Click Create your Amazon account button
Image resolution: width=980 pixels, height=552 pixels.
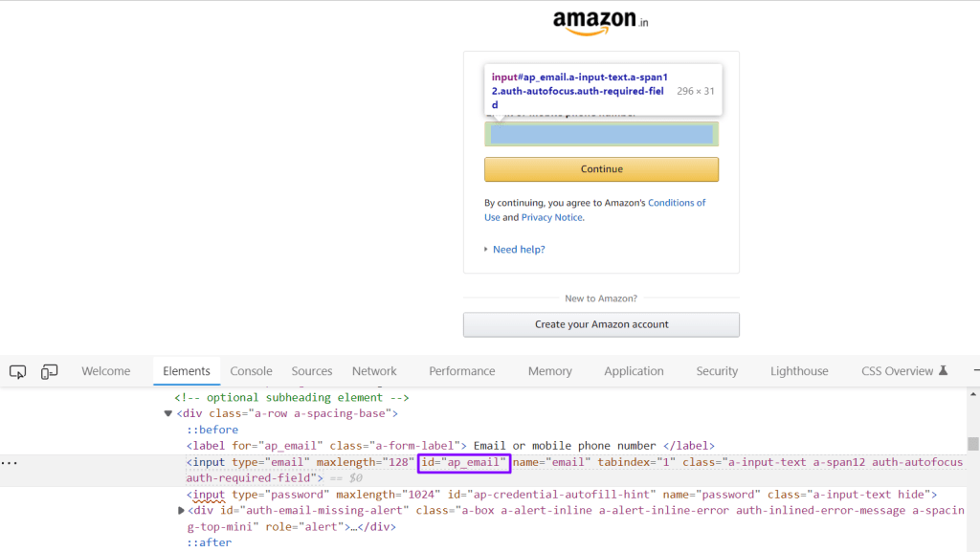click(601, 324)
